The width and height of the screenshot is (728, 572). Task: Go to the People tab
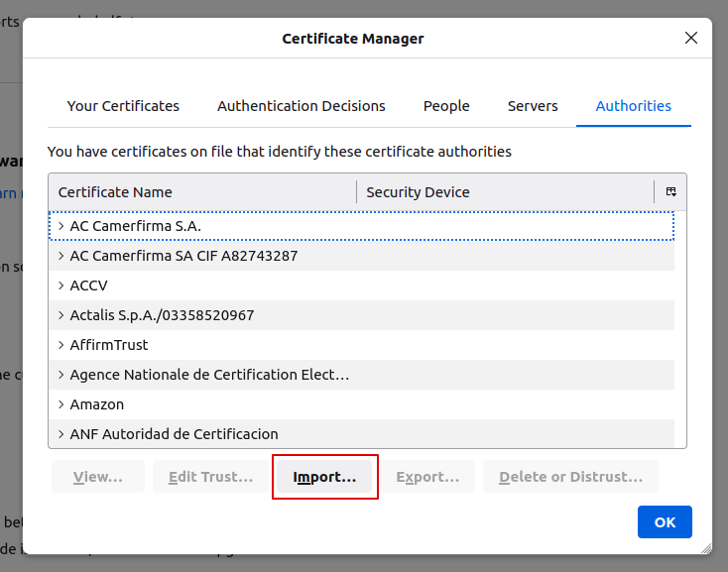coord(446,106)
